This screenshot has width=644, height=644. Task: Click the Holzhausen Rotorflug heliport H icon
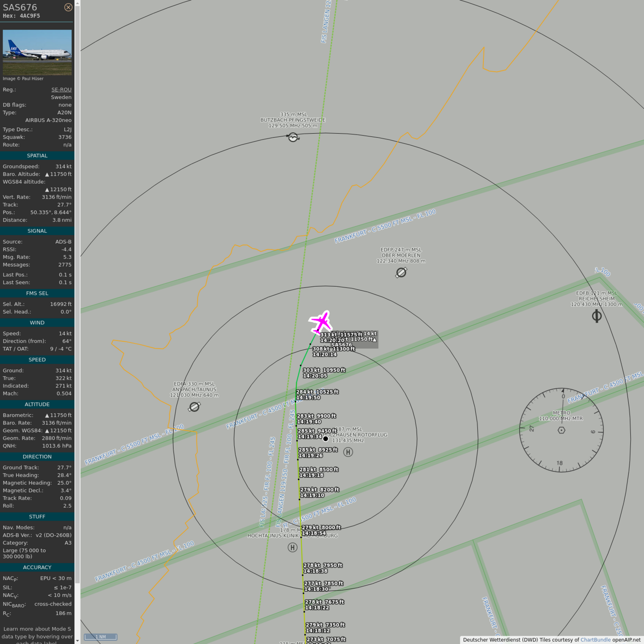pyautogui.click(x=348, y=452)
